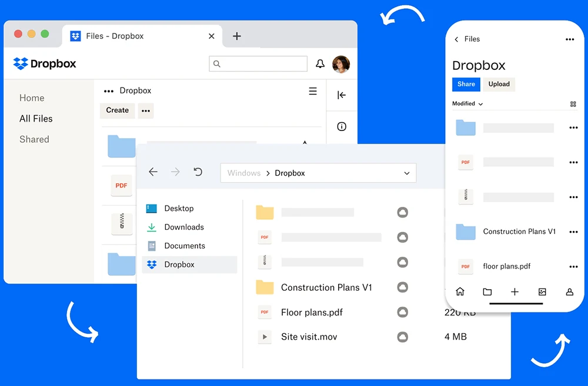Tap the Files folder icon in mobile bottom bar

point(487,291)
